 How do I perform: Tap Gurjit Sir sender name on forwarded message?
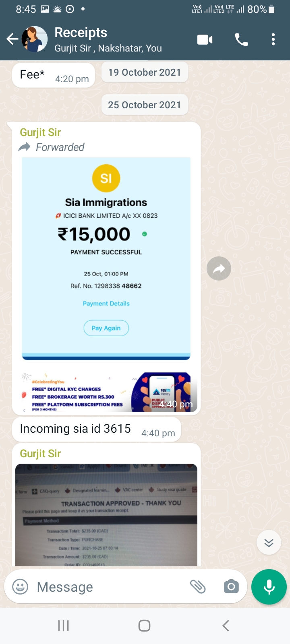pyautogui.click(x=40, y=132)
